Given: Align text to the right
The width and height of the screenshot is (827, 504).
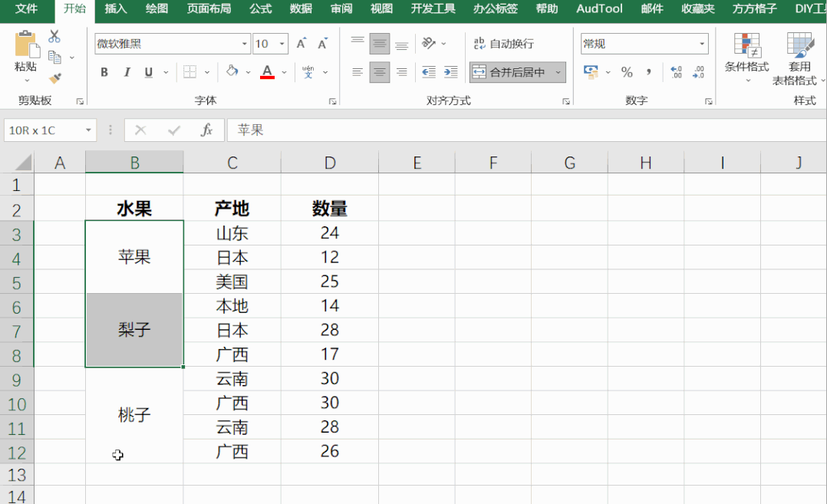Looking at the screenshot, I should 402,72.
